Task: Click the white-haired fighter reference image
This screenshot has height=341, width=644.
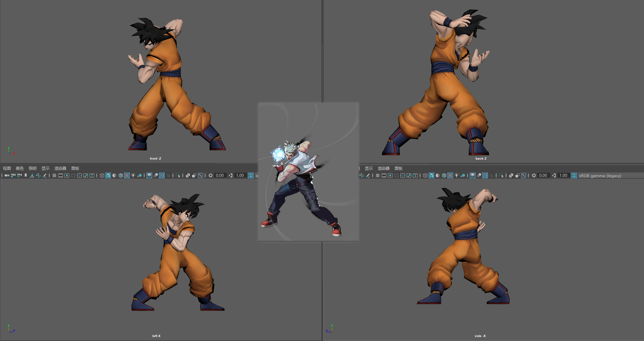Action: 308,172
